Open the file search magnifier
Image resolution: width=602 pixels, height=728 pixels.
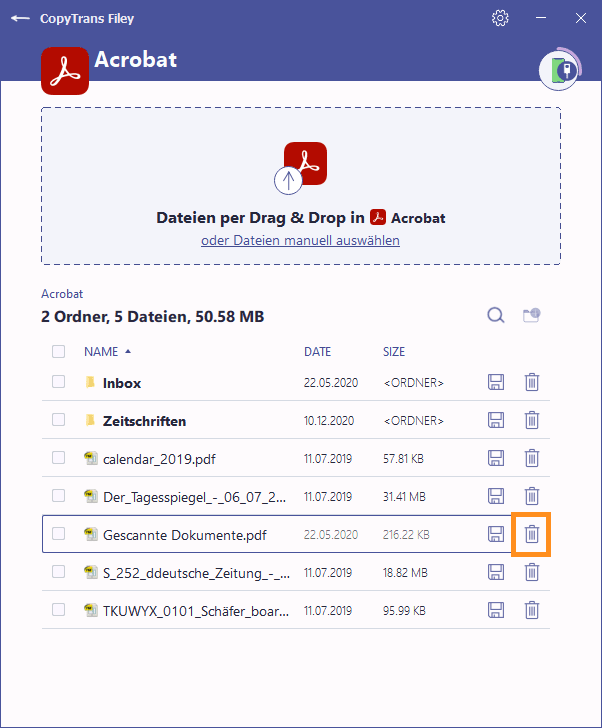pyautogui.click(x=496, y=315)
